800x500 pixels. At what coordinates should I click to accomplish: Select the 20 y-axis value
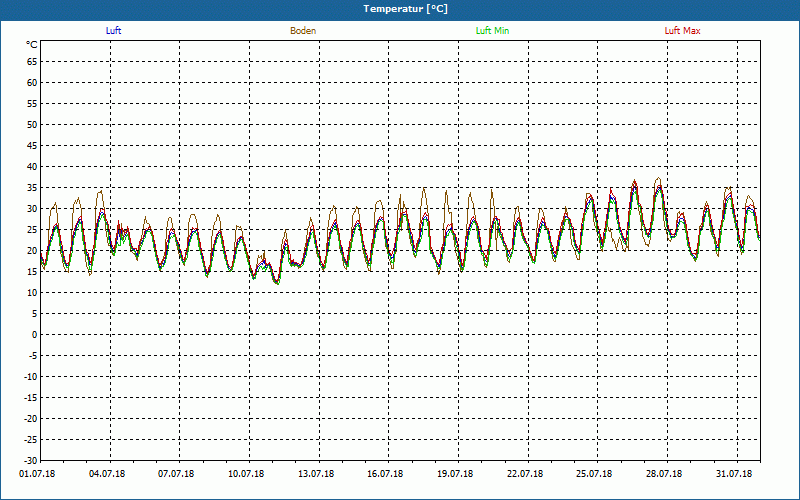point(32,251)
